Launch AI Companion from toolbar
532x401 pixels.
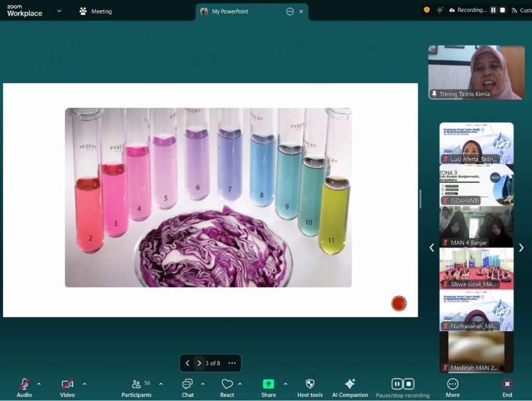pyautogui.click(x=350, y=387)
